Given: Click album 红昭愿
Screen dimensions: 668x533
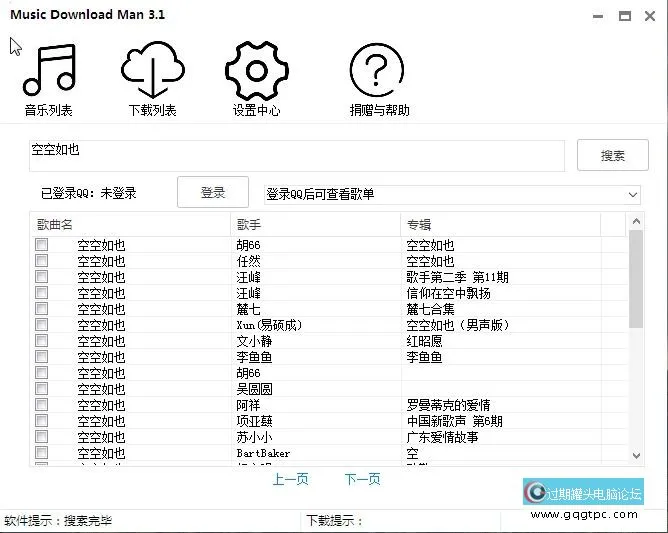Looking at the screenshot, I should click(424, 341).
